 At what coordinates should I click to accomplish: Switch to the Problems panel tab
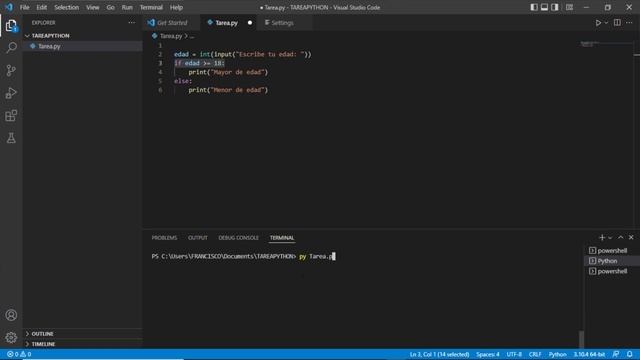click(164, 238)
